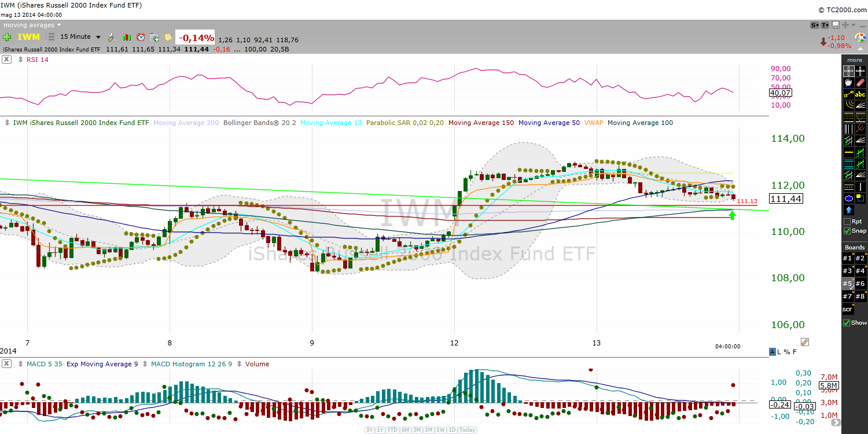Enable the Rpt checkbox

coord(847,222)
